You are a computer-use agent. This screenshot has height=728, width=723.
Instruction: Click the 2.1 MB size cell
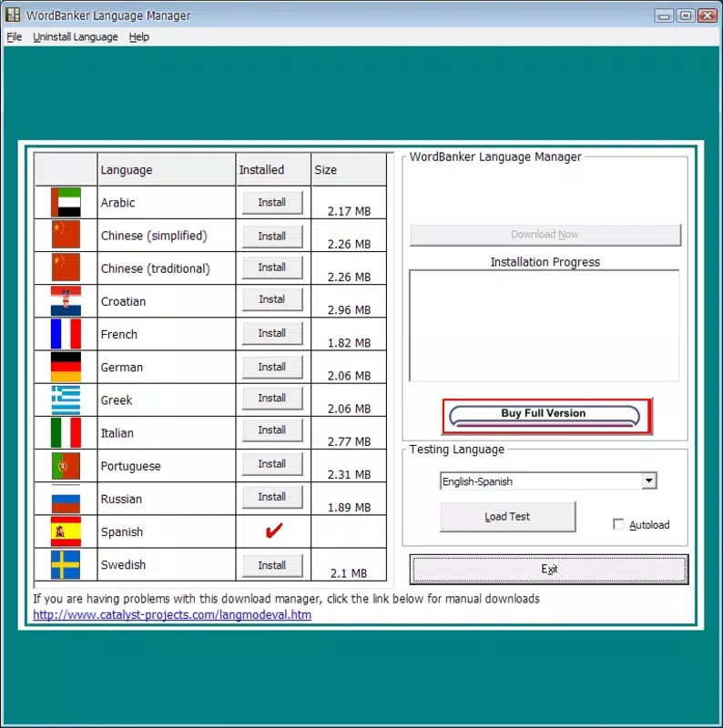(x=349, y=564)
